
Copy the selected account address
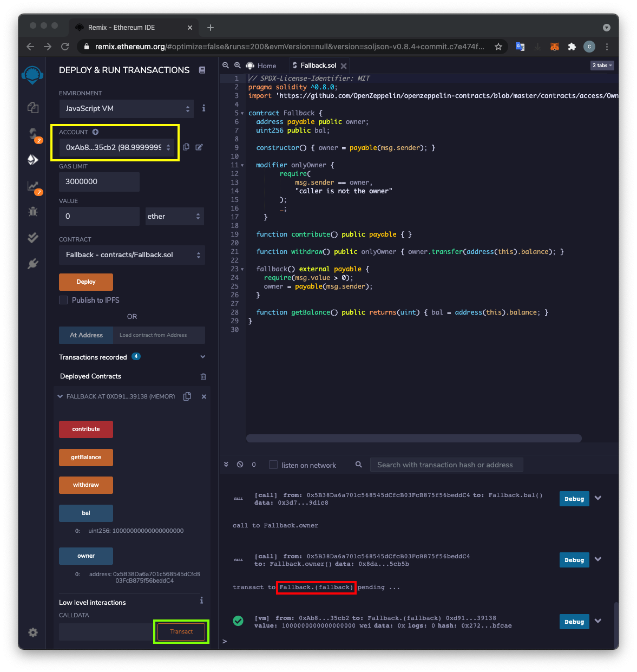(x=186, y=147)
